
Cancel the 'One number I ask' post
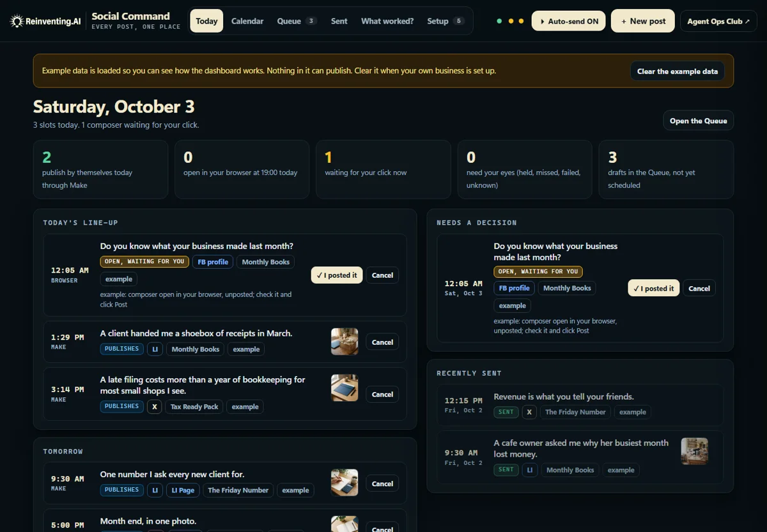382,483
